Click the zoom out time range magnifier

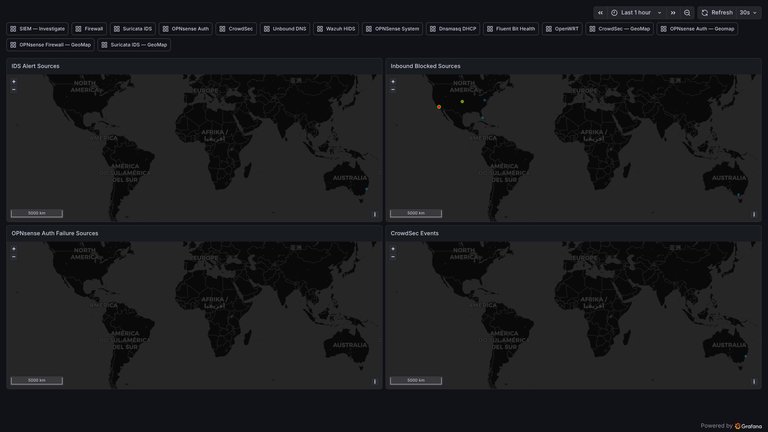click(687, 13)
